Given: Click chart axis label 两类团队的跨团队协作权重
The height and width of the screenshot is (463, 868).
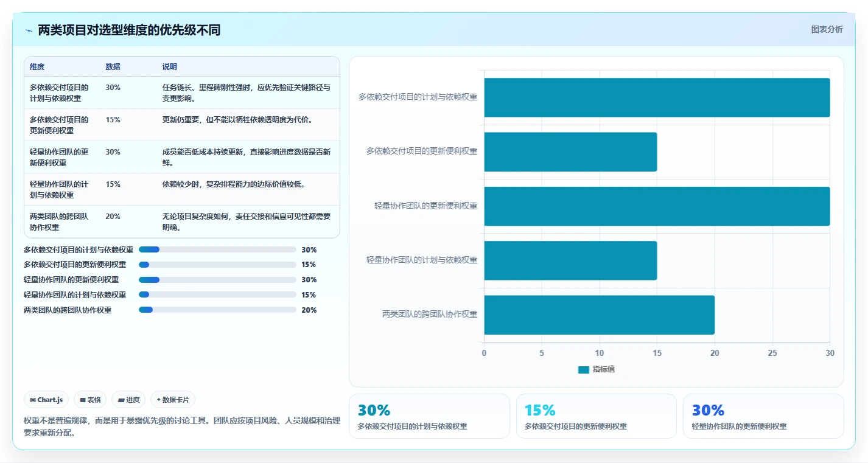Looking at the screenshot, I should (x=430, y=315).
